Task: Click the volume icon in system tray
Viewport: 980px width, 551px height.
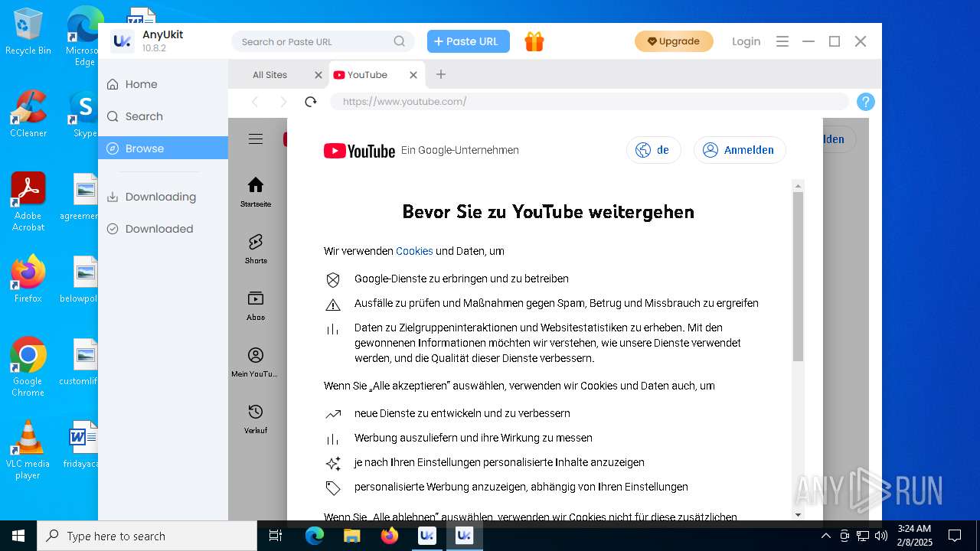Action: (881, 536)
